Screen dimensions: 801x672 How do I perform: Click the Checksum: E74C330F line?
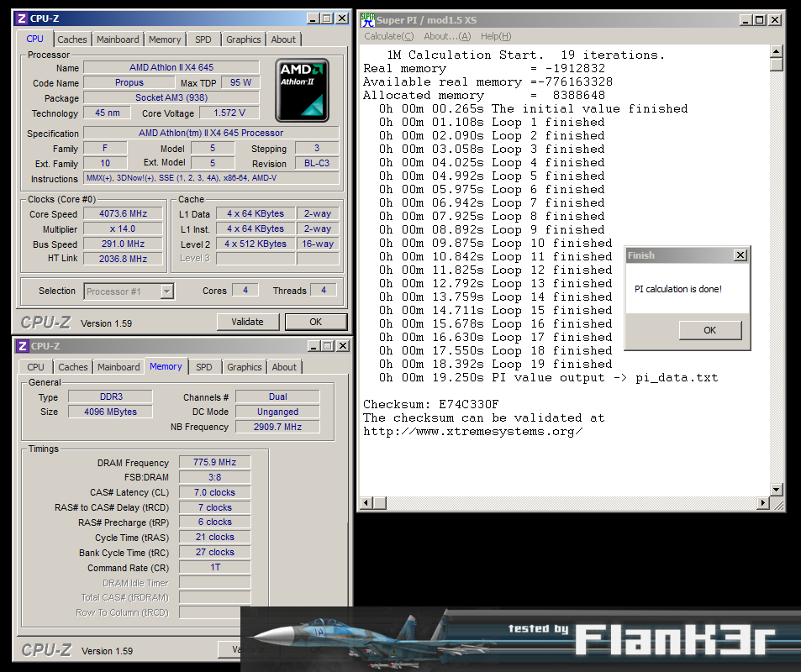(430, 404)
